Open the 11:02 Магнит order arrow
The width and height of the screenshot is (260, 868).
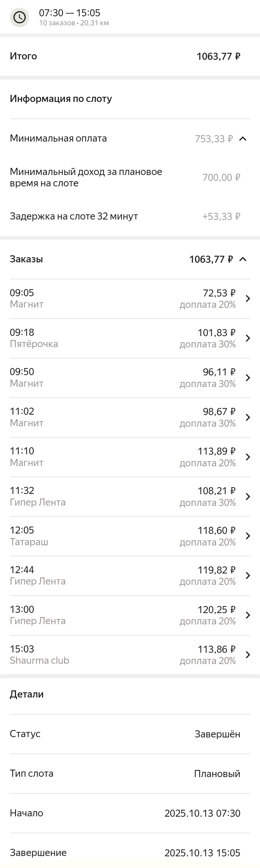click(x=248, y=417)
